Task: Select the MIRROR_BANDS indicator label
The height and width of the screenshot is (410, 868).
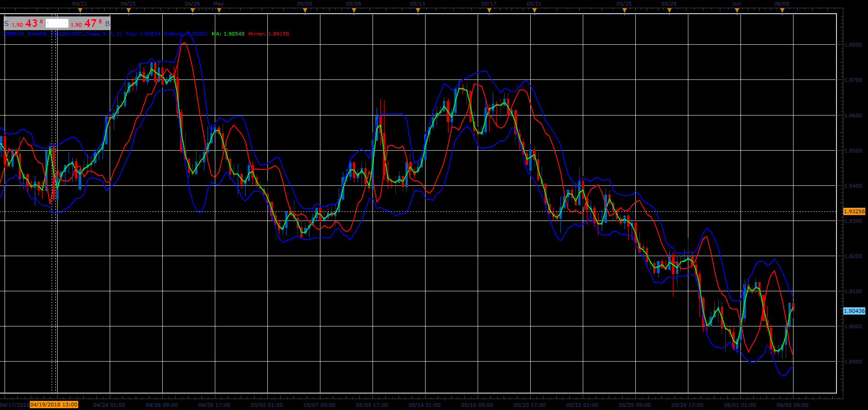Action: tap(63, 34)
